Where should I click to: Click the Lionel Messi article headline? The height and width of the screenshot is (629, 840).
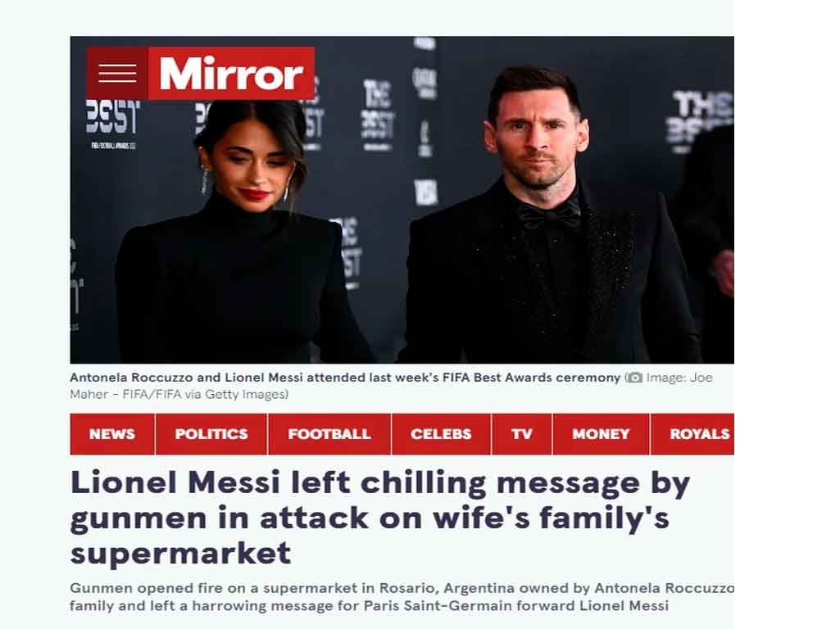(x=379, y=518)
